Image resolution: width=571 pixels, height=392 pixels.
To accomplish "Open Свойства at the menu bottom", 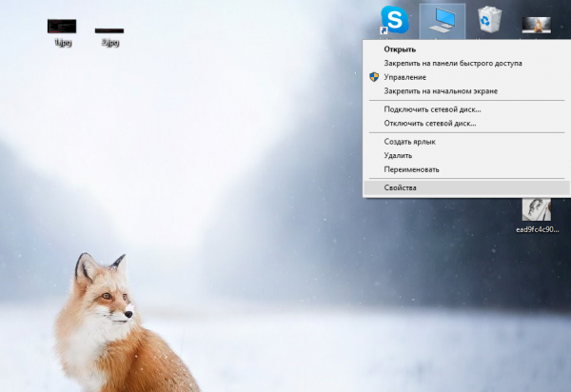I will [400, 187].
